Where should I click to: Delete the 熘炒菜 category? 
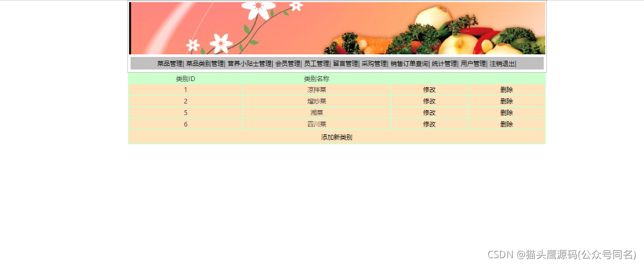tap(507, 101)
